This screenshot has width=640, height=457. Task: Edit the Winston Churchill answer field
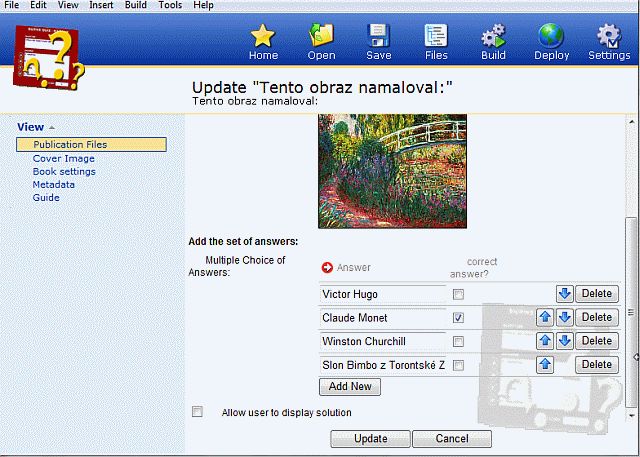click(x=382, y=342)
